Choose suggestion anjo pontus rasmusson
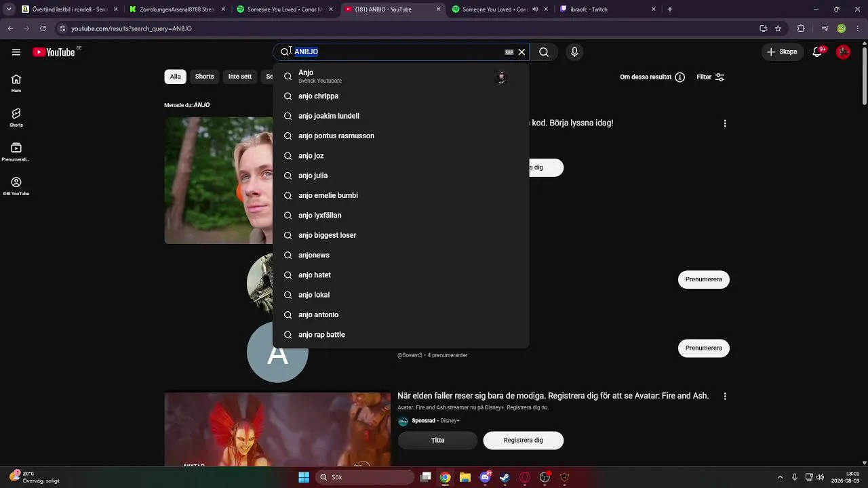 pyautogui.click(x=400, y=136)
